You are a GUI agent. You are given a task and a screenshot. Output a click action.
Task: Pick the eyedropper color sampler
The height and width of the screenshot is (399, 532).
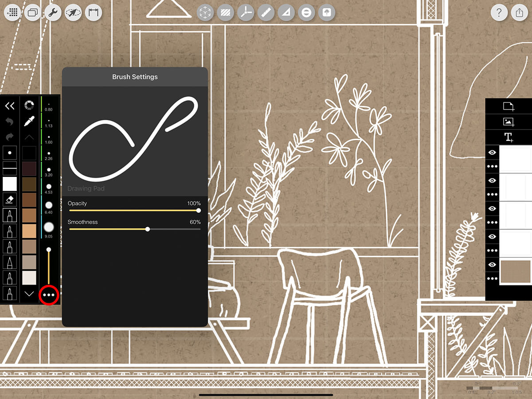pos(29,121)
